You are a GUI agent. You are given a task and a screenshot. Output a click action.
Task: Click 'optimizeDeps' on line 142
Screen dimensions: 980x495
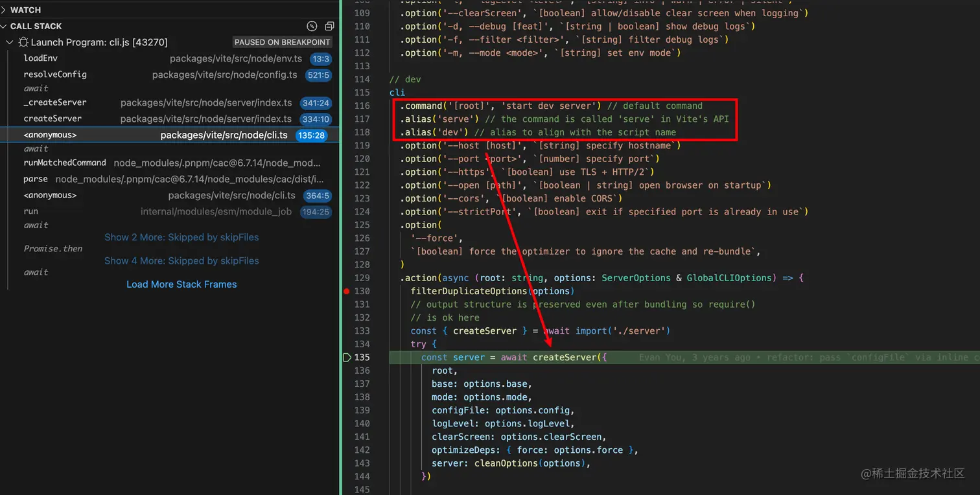click(x=463, y=450)
